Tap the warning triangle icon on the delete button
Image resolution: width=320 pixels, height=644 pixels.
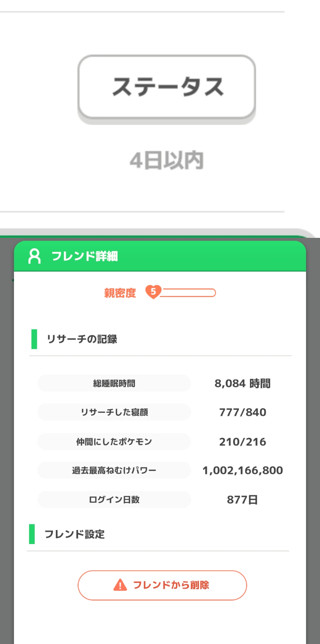(x=120, y=585)
